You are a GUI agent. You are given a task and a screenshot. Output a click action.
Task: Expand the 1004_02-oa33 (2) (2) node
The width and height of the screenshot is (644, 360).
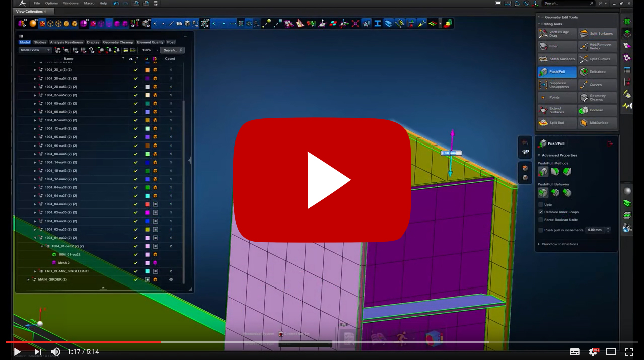coord(35,229)
